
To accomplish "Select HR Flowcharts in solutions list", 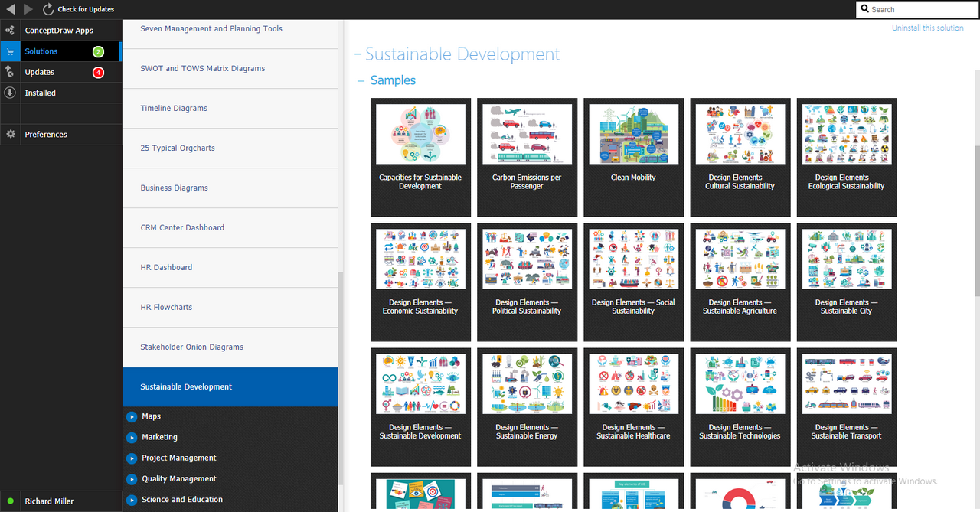I will click(x=166, y=307).
